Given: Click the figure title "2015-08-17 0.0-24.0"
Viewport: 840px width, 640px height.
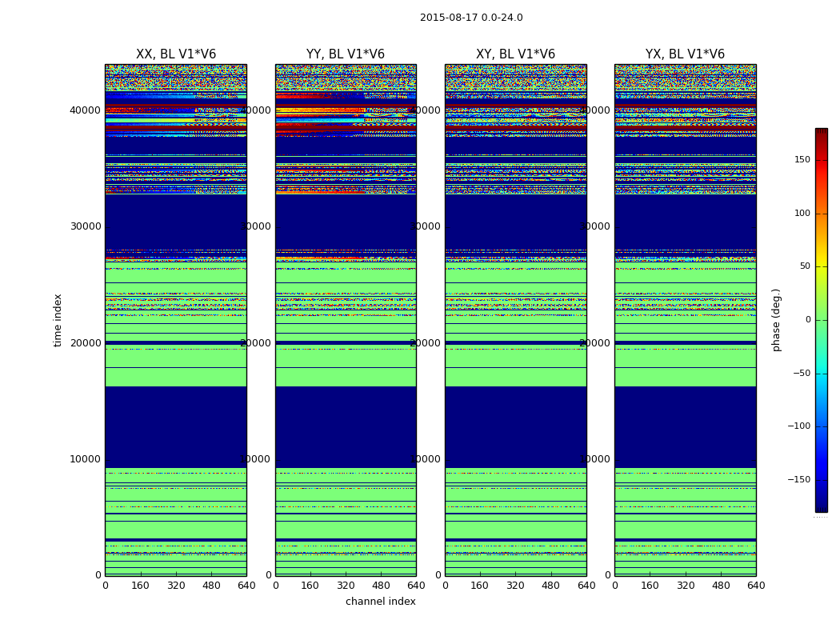Looking at the screenshot, I should (x=471, y=18).
